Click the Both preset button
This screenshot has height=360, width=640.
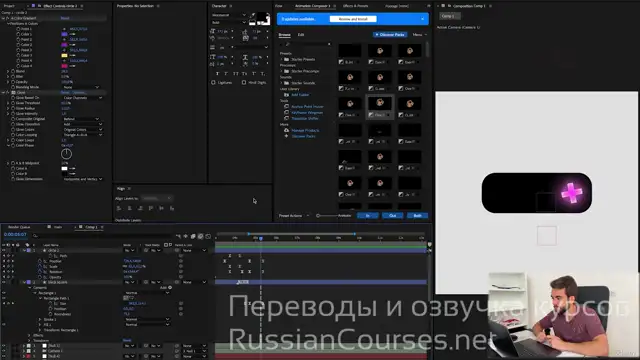pyautogui.click(x=418, y=216)
